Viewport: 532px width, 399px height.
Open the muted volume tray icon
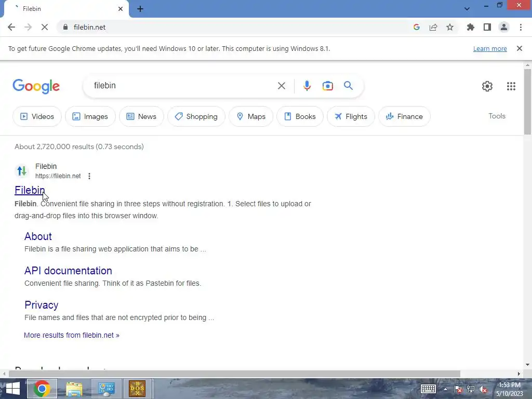tap(483, 389)
